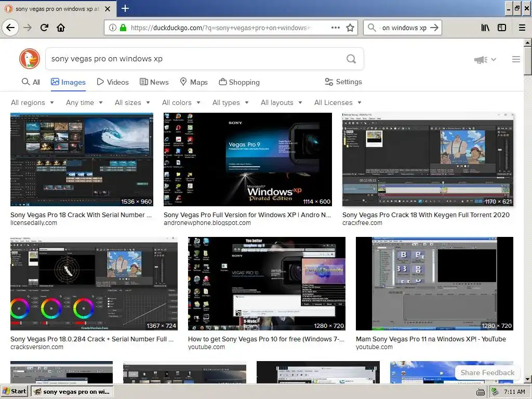The image size is (532, 399).
Task: Click the magnifier in browser search box
Action: click(x=372, y=28)
